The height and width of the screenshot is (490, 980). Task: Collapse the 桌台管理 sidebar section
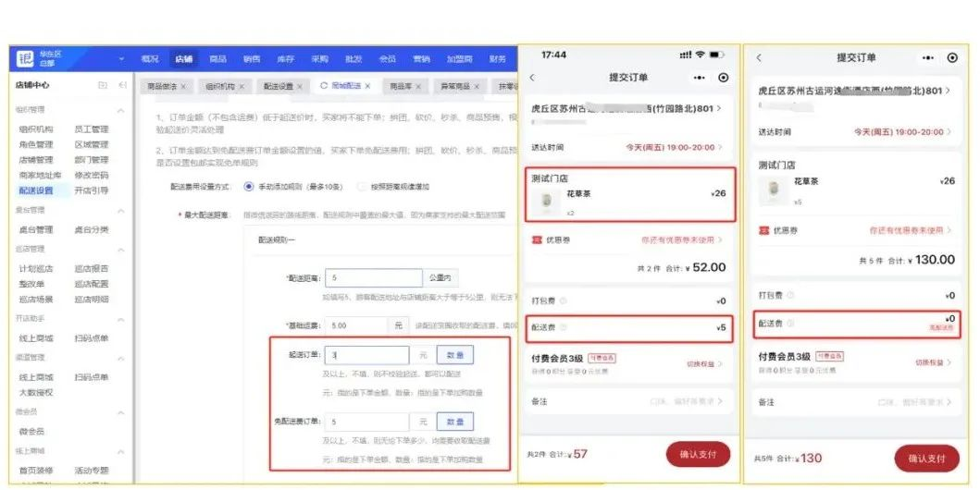(120, 211)
